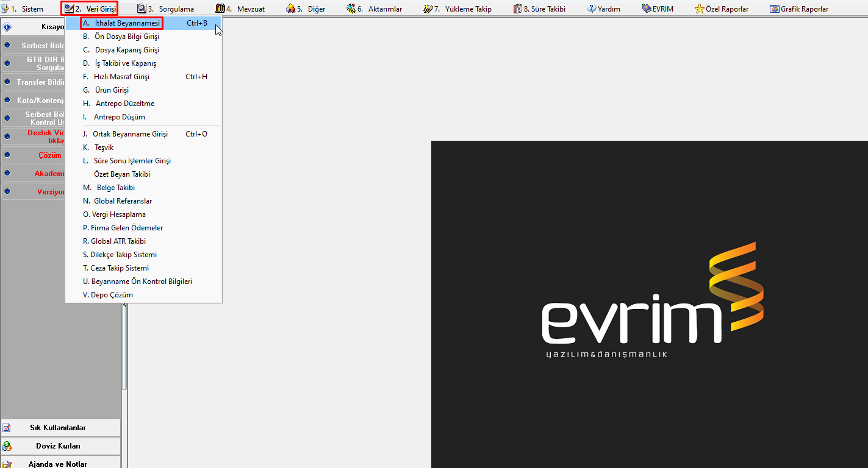Select S. Dilekçe Takip Sistemi
Screen dimensions: 868x468
coord(143,255)
